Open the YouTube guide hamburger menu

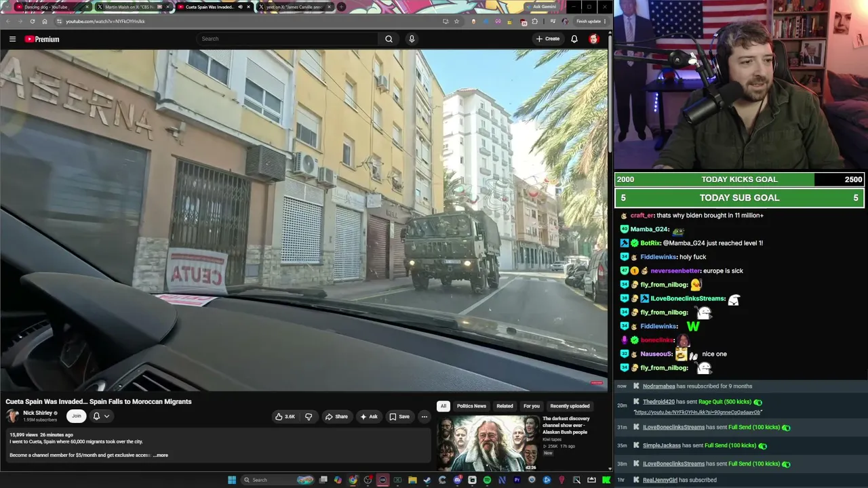12,39
